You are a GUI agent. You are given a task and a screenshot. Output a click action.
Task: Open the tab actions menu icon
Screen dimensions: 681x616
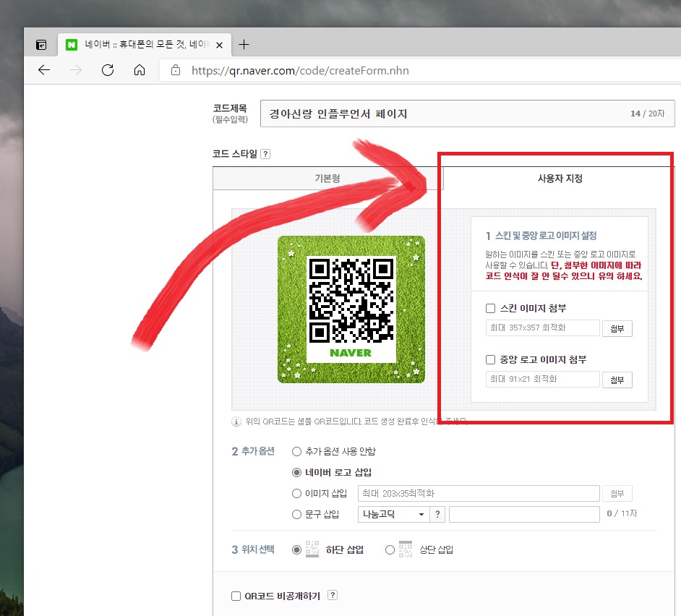(41, 45)
